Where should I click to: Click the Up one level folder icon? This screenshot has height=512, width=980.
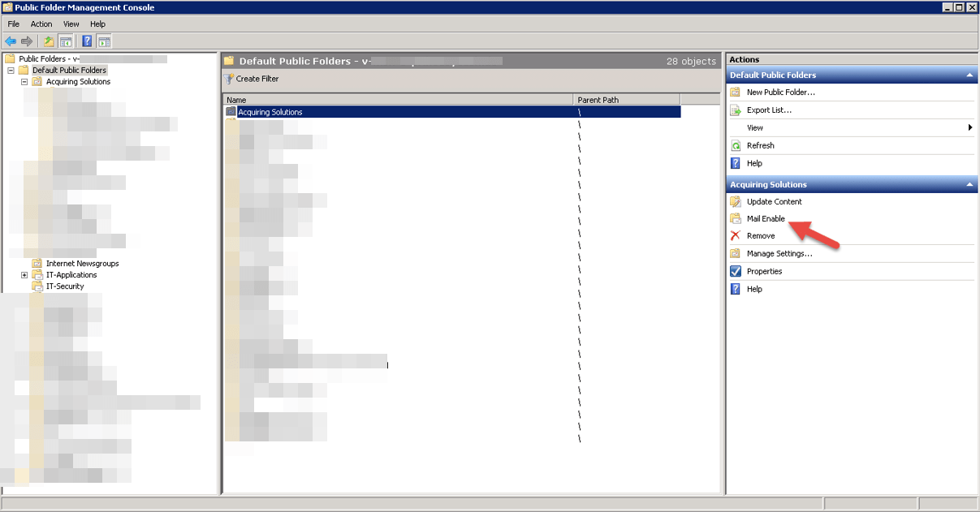pos(49,41)
